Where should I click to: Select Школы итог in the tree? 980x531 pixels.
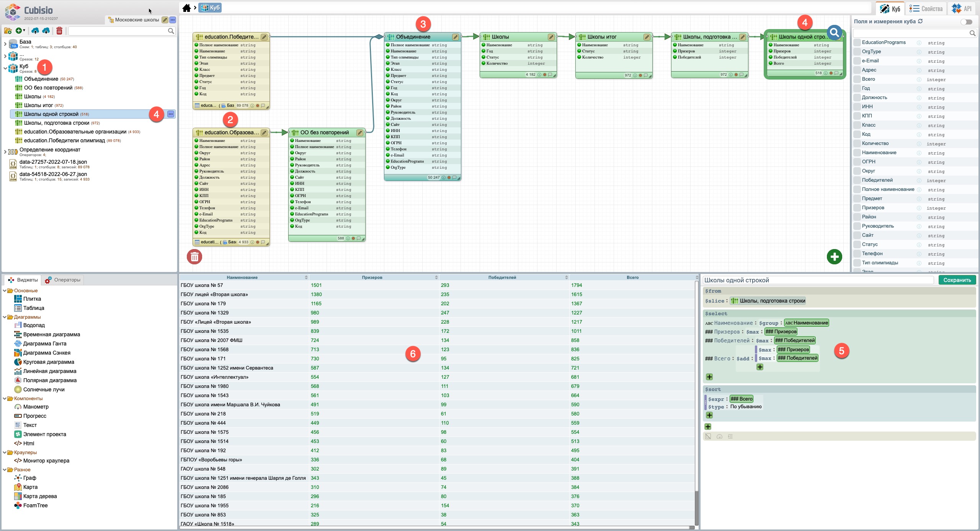(38, 105)
